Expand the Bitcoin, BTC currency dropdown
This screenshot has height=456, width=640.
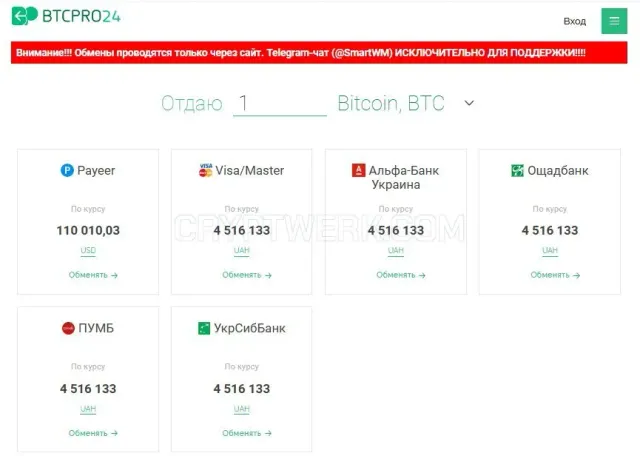[x=406, y=103]
